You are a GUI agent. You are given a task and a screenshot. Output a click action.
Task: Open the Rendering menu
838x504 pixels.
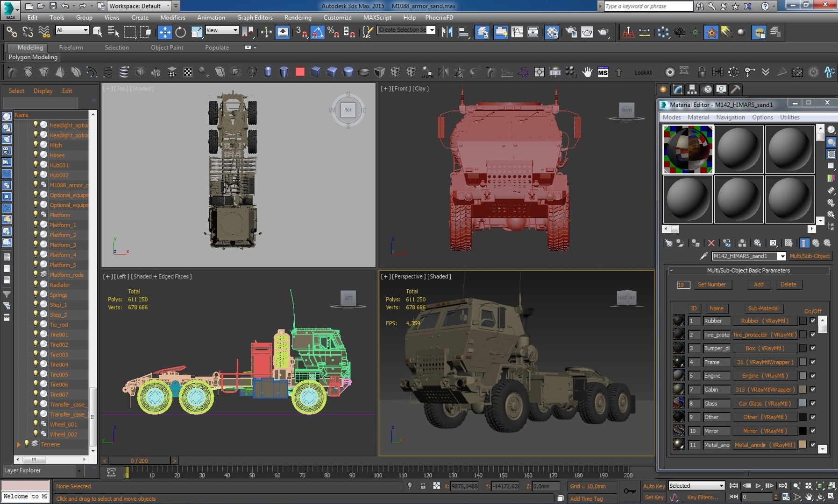(298, 17)
